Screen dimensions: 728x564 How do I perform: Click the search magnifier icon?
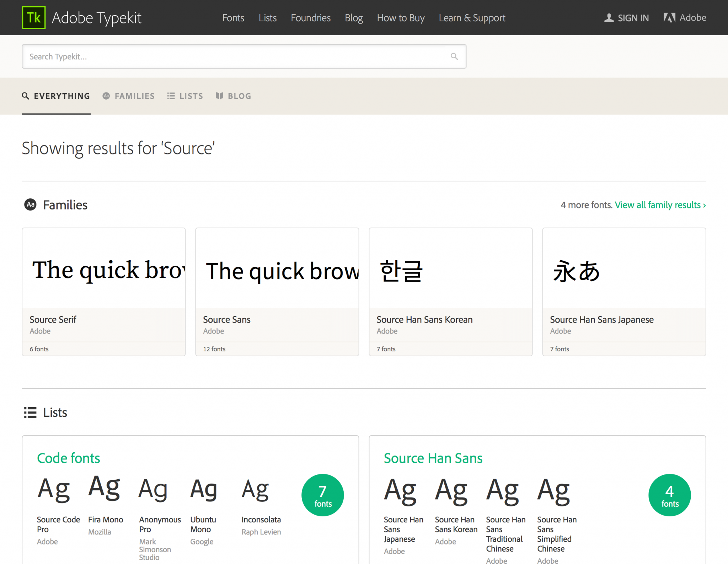click(454, 56)
